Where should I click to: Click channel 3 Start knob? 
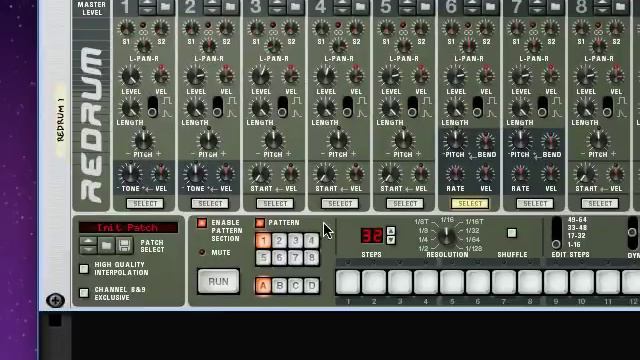(x=260, y=174)
